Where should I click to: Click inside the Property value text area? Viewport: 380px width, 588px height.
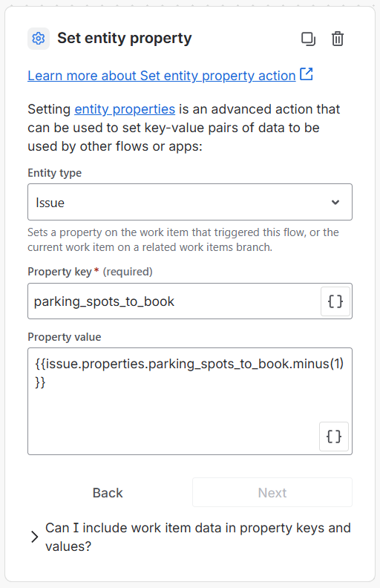click(189, 401)
